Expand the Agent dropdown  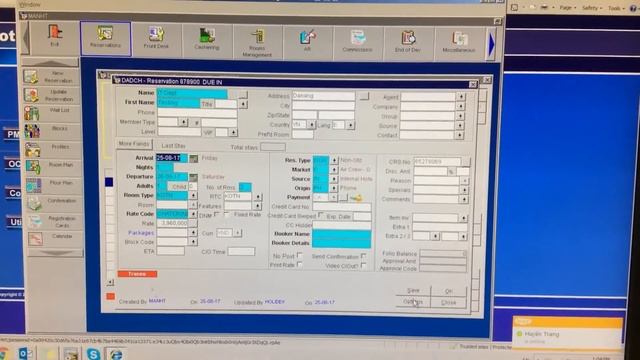tap(460, 97)
